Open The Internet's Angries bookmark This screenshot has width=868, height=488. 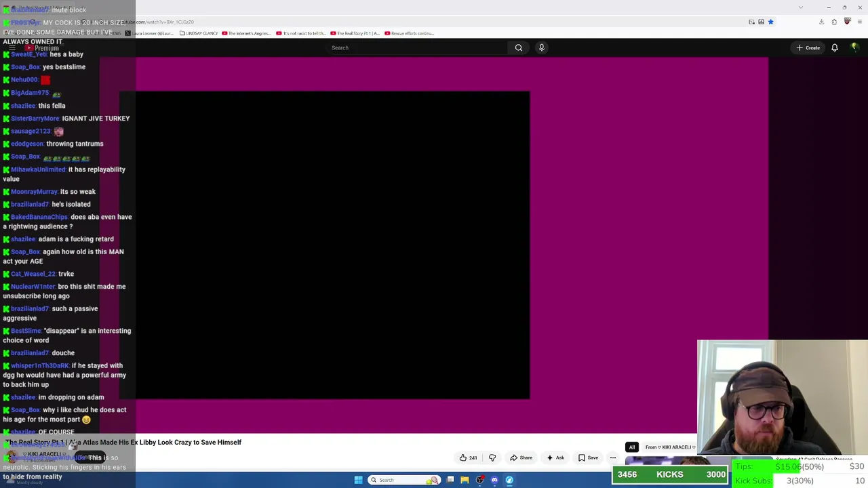pyautogui.click(x=248, y=33)
